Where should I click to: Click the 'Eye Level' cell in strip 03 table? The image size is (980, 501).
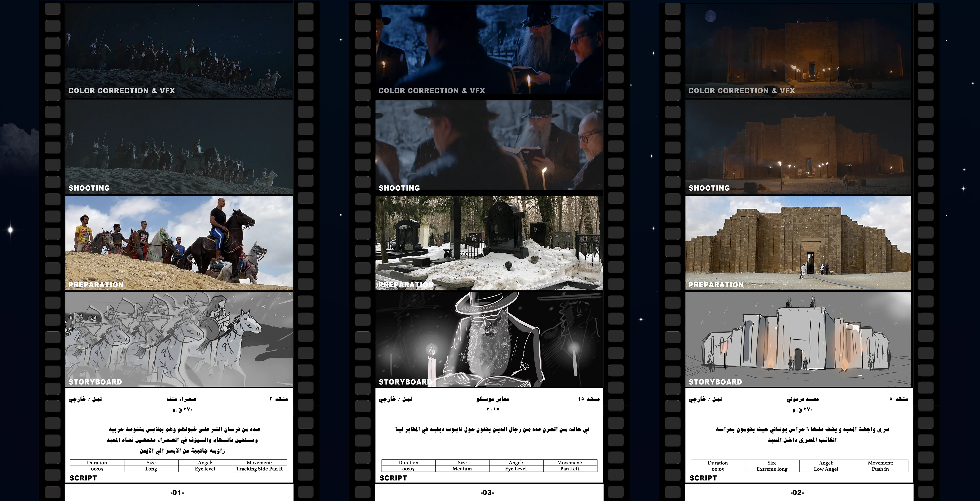click(x=516, y=469)
